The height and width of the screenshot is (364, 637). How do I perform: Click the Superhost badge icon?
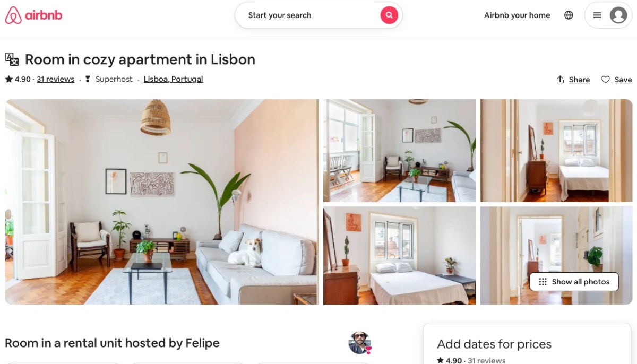point(88,79)
